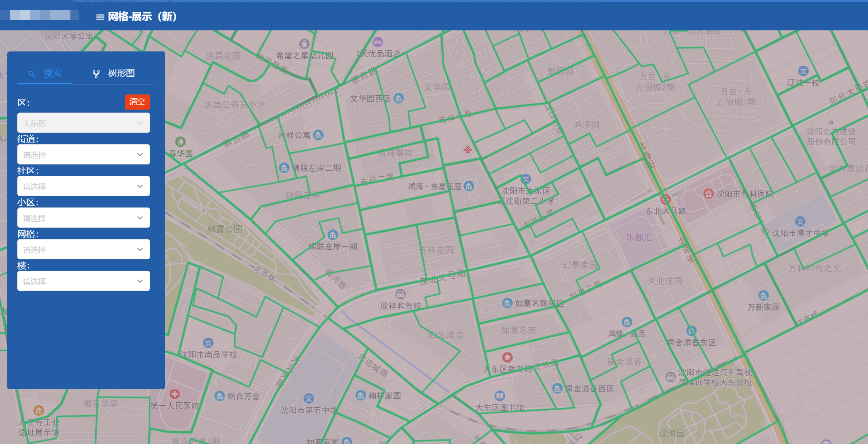
Task: Switch to the 搜索 tab
Action: [45, 74]
